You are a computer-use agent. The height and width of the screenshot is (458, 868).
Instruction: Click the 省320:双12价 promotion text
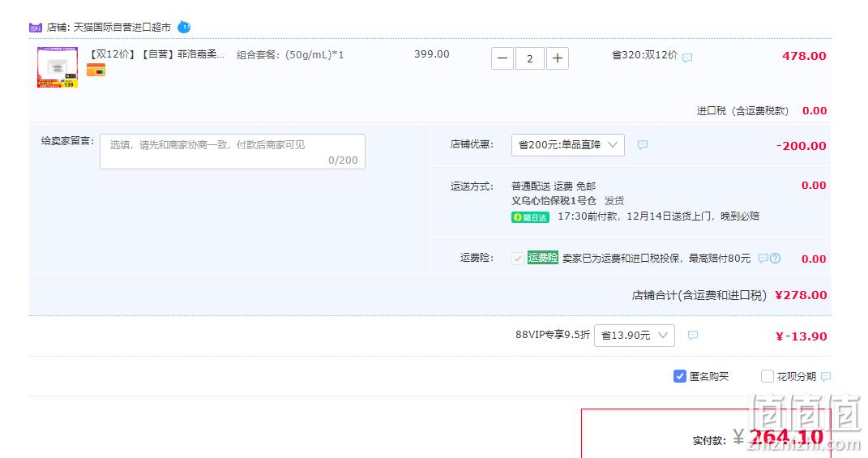pyautogui.click(x=644, y=55)
